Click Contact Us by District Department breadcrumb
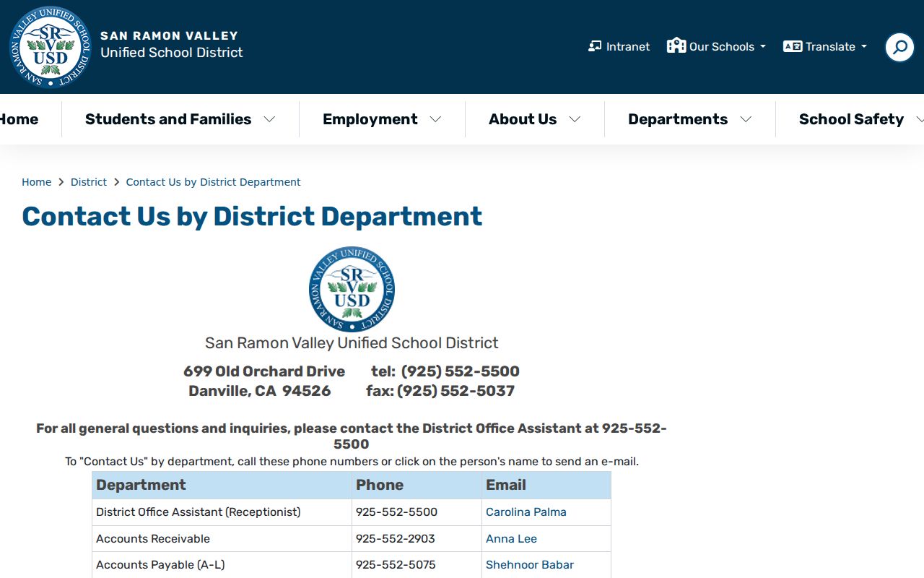The height and width of the screenshot is (578, 924). [x=213, y=182]
